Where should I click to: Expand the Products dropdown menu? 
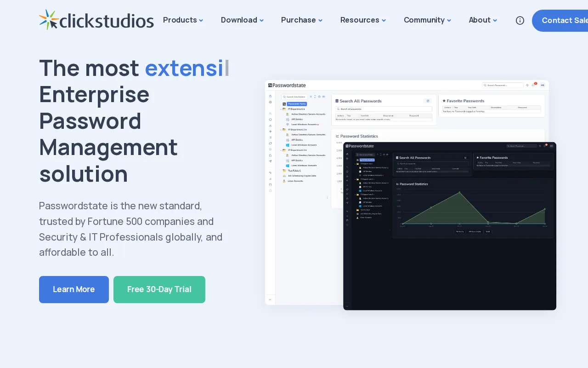[x=183, y=20]
